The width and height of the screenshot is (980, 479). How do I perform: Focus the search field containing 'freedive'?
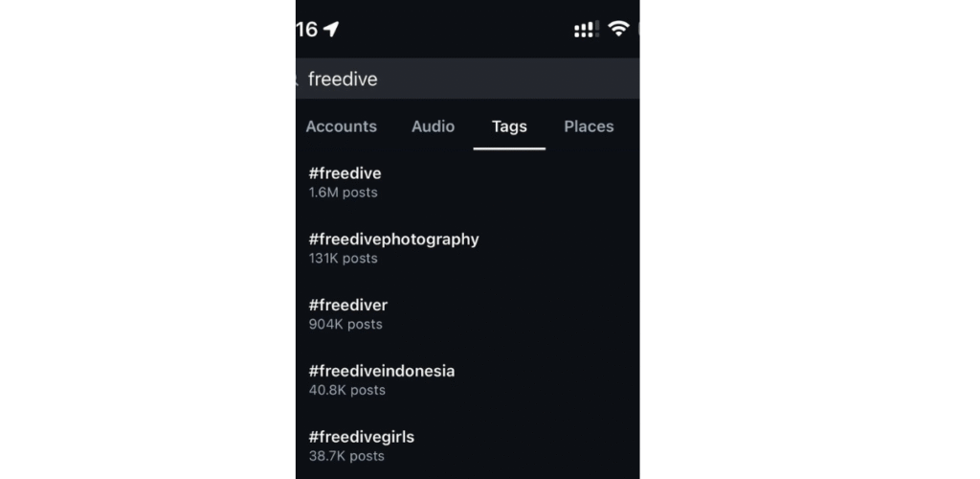point(467,79)
